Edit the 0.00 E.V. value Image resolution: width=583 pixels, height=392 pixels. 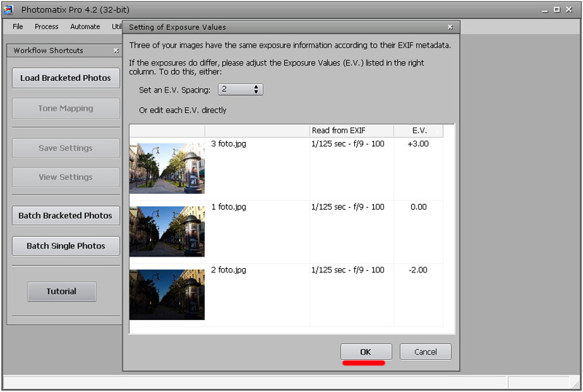(x=418, y=207)
